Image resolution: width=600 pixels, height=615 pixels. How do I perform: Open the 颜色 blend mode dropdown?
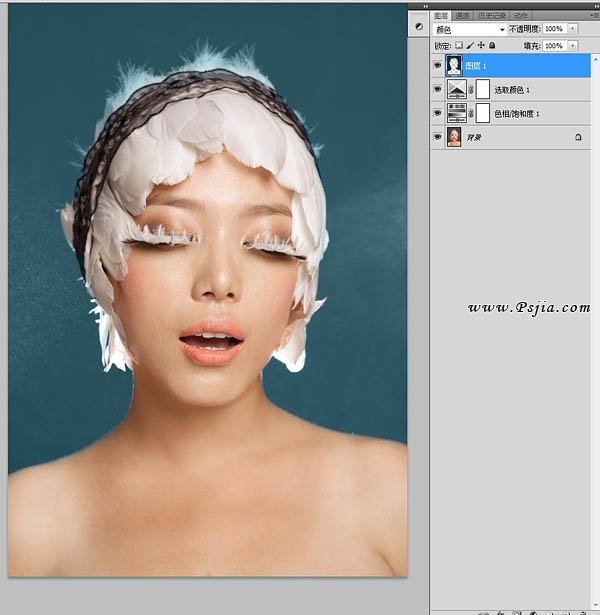(468, 30)
